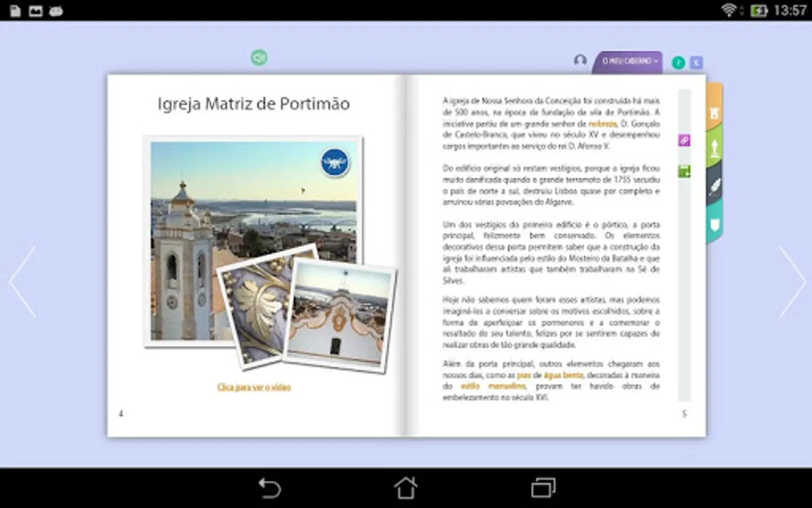
Task: Tap the Android back button
Action: coord(270,488)
